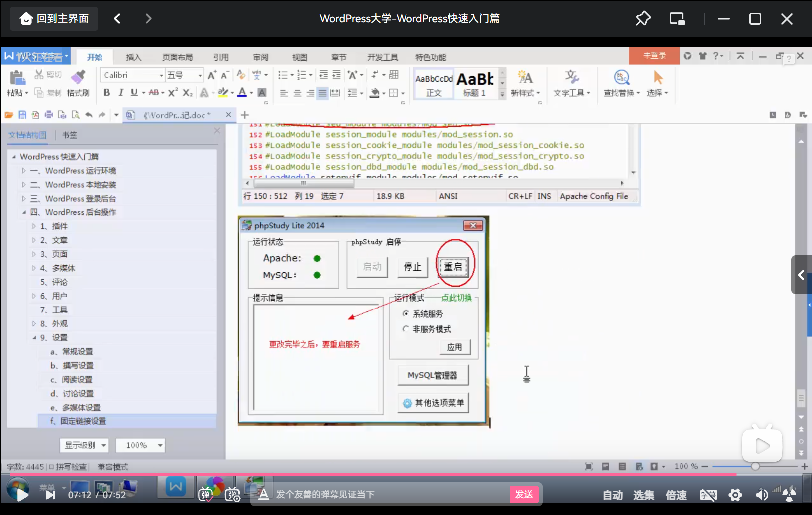Click the format painter brush icon

tap(78, 77)
